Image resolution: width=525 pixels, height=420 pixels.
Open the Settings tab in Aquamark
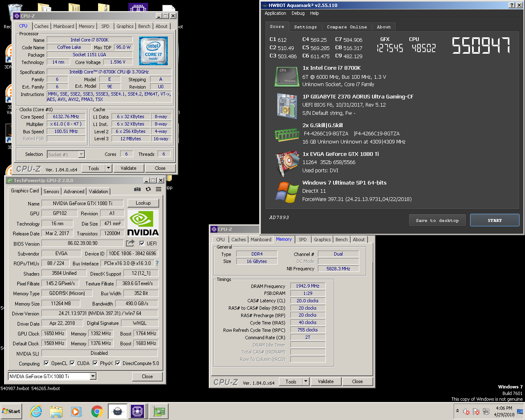tap(305, 27)
